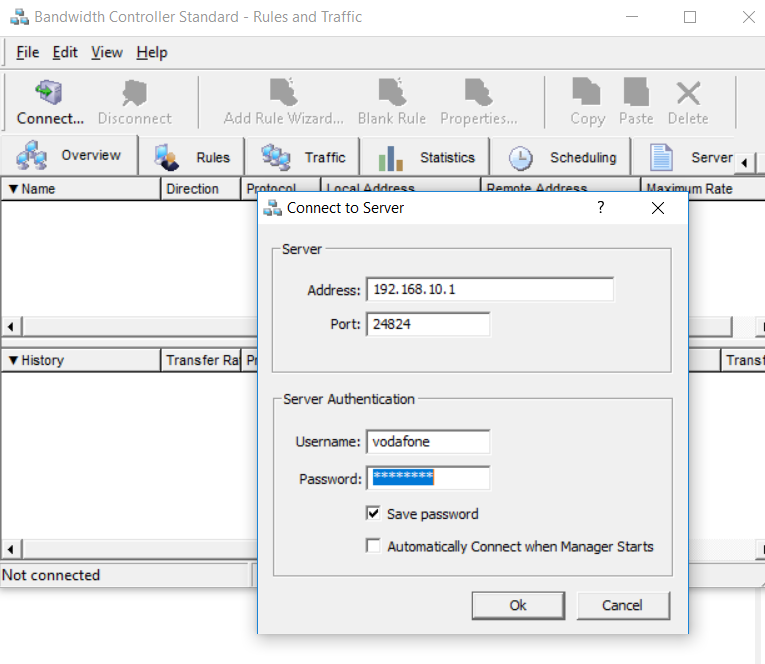This screenshot has height=664, width=765.
Task: Switch to the Overview tab
Action: tap(69, 155)
